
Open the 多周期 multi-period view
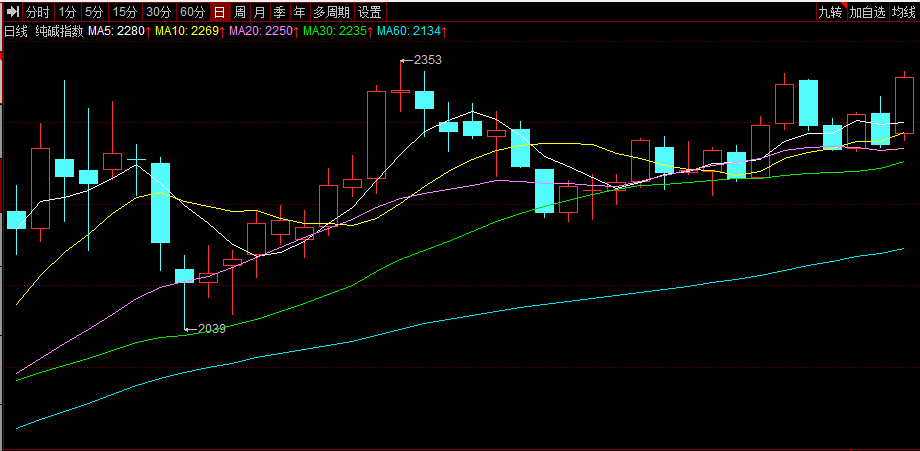click(x=332, y=12)
